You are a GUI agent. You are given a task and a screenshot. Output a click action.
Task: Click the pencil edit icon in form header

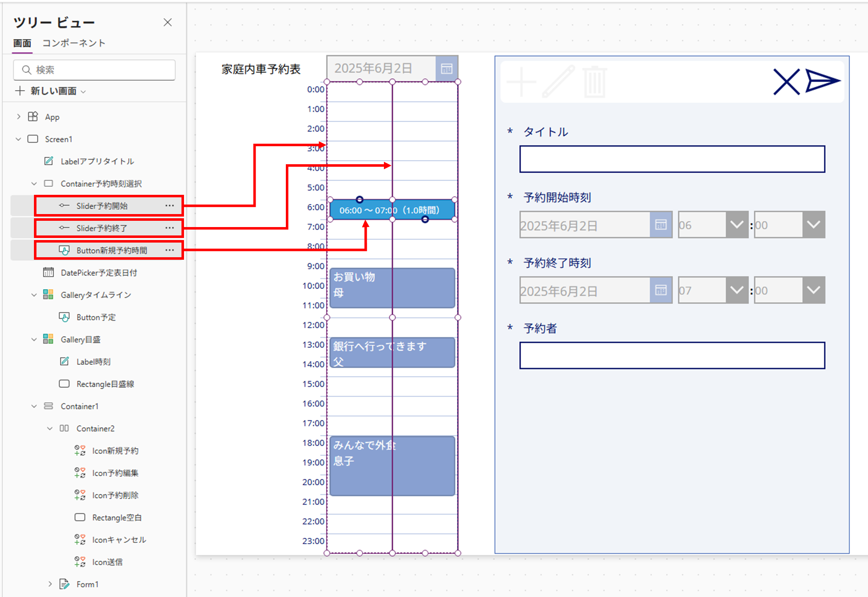tap(559, 82)
